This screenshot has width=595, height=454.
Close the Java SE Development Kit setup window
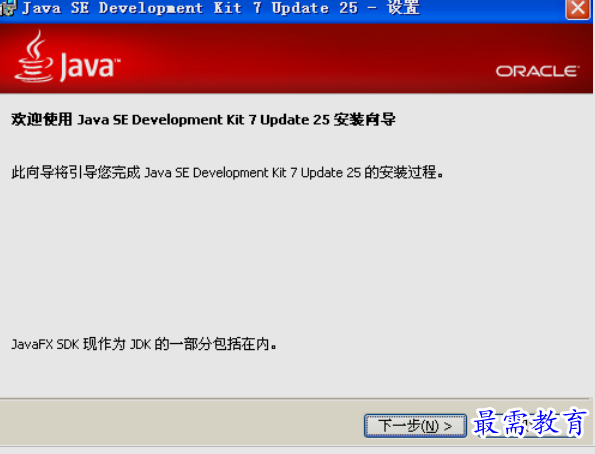[x=578, y=8]
